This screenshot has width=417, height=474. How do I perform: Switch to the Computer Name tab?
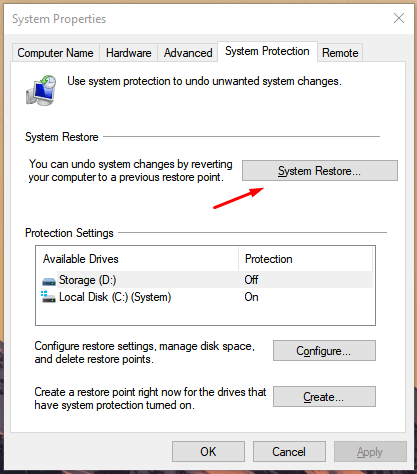55,53
